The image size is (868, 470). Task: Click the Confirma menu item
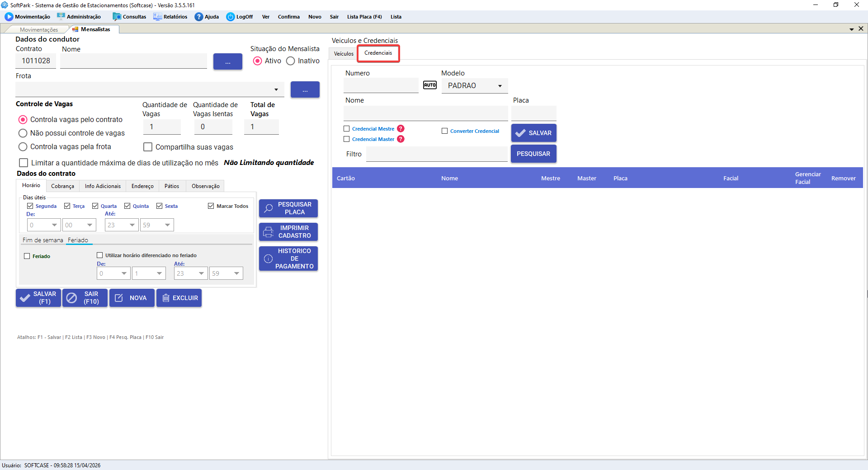pos(289,17)
